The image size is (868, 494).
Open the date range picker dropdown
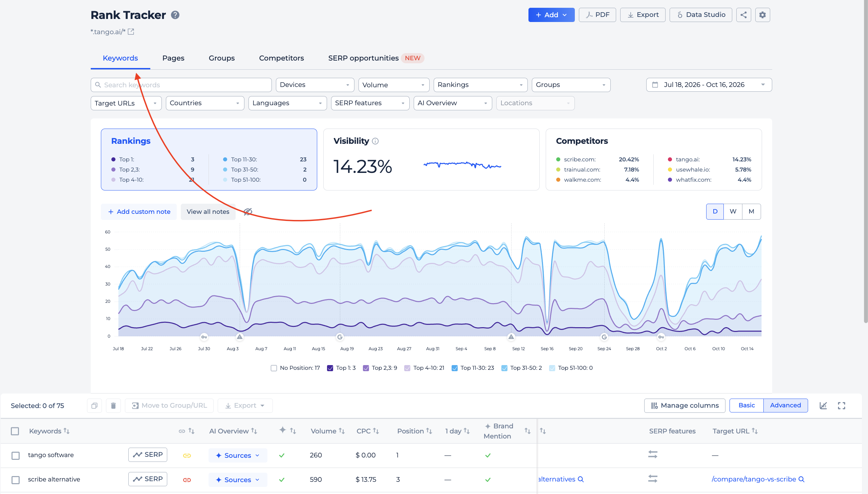(x=709, y=85)
